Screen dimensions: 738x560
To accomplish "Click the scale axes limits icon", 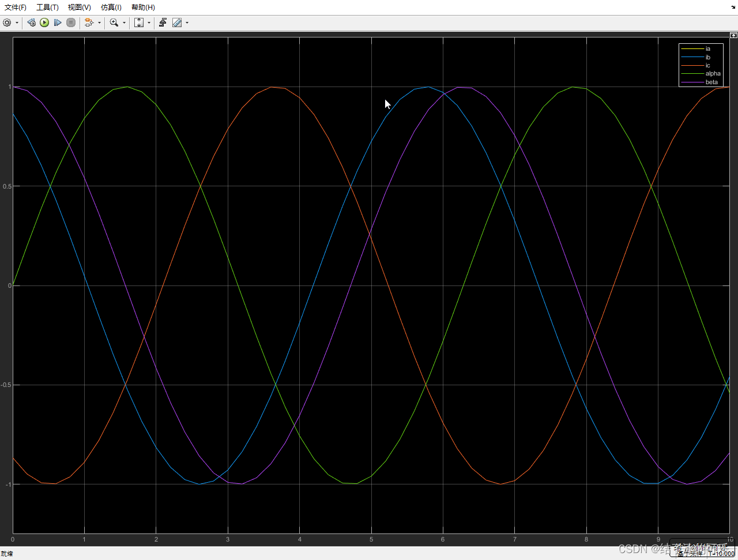I will click(x=139, y=22).
